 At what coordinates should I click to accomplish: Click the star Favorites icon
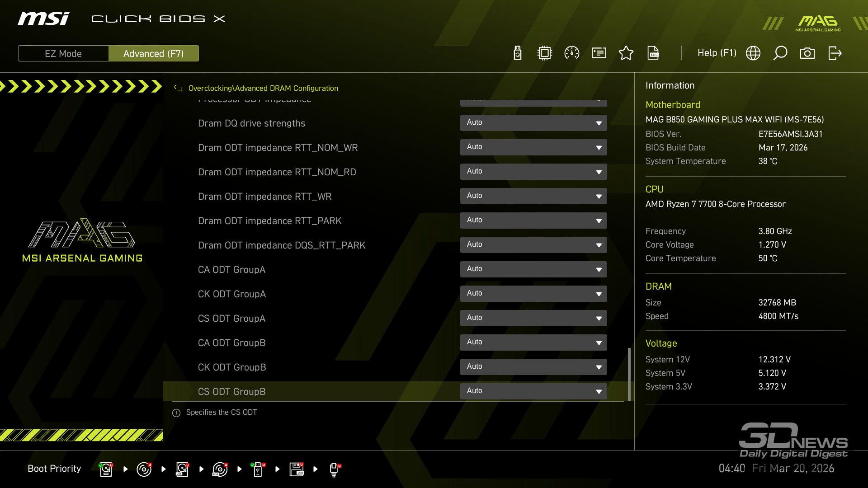[x=626, y=53]
